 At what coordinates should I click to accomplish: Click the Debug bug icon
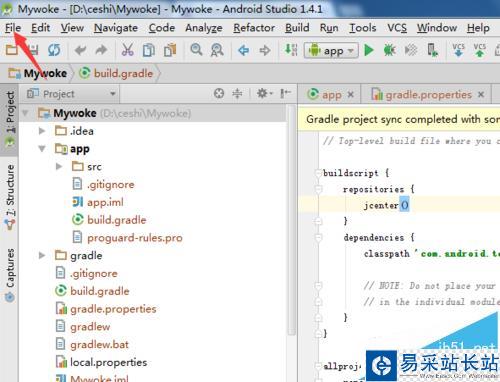(x=389, y=50)
